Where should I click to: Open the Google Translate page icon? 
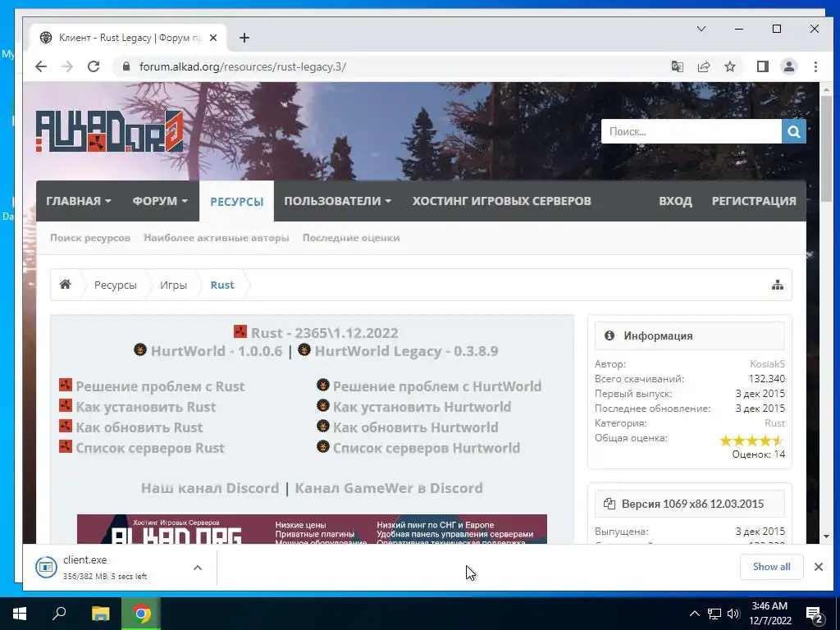[x=677, y=67]
